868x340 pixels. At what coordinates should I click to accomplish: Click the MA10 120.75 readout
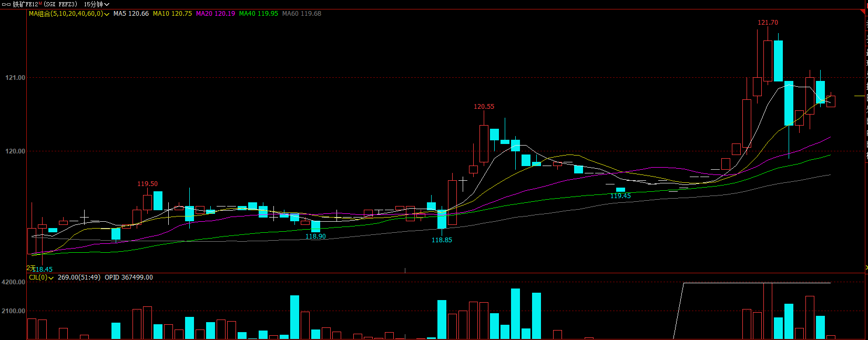point(172,14)
